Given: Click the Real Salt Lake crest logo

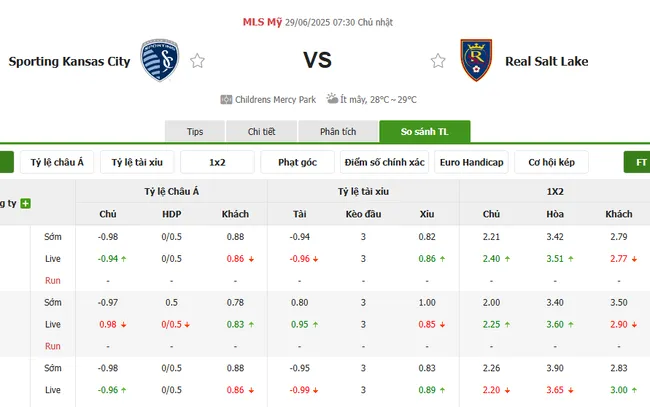Looking at the screenshot, I should [x=476, y=60].
